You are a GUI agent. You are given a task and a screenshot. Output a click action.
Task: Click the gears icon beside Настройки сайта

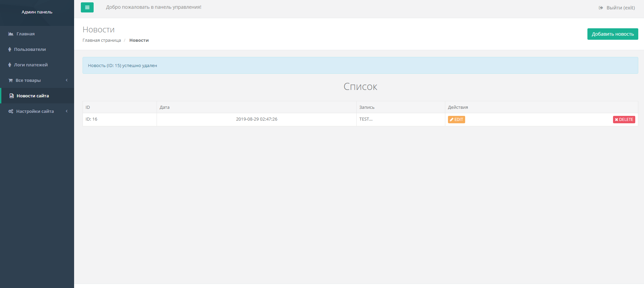pos(11,111)
